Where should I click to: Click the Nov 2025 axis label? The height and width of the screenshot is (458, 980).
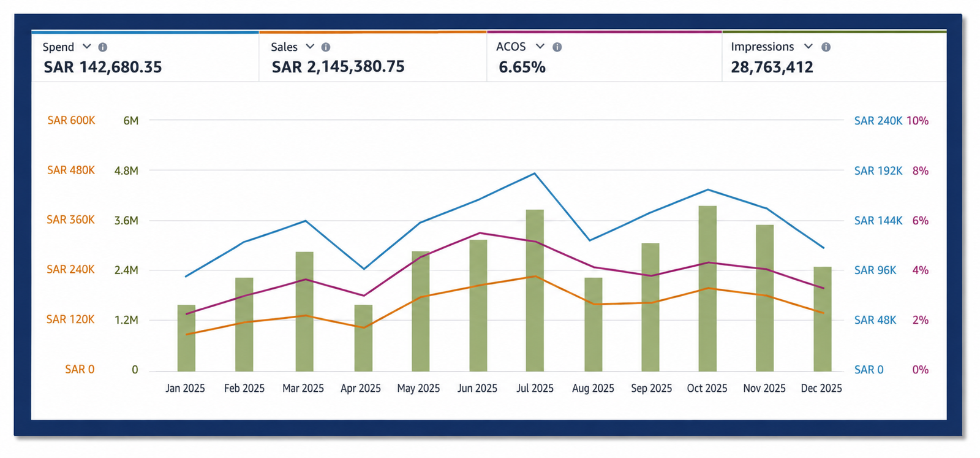point(764,388)
